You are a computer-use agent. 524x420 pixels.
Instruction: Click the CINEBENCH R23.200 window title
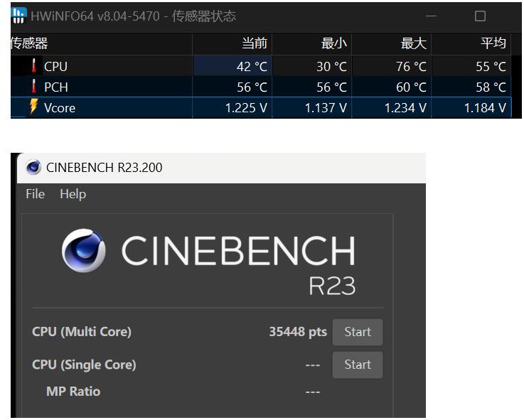pos(105,168)
